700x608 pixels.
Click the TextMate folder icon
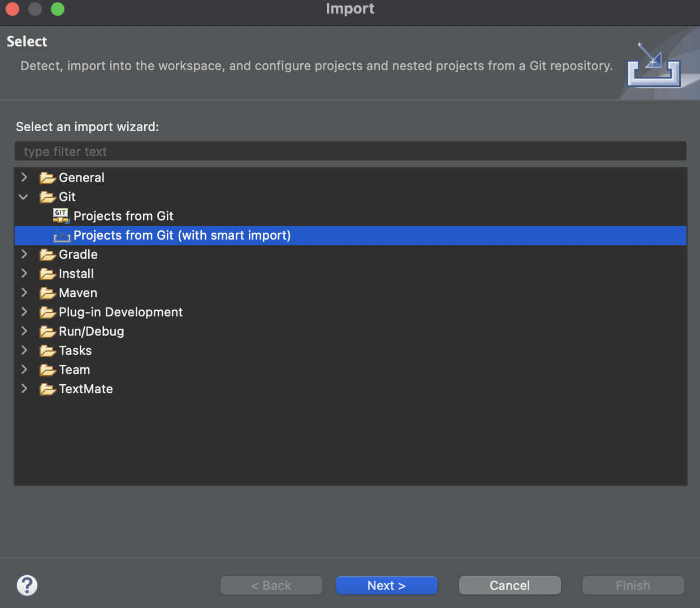tap(47, 389)
